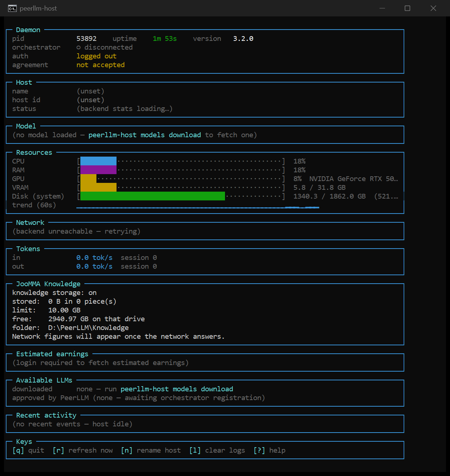Click the Estimated earnings section heading
The height and width of the screenshot is (476, 450).
coord(52,354)
